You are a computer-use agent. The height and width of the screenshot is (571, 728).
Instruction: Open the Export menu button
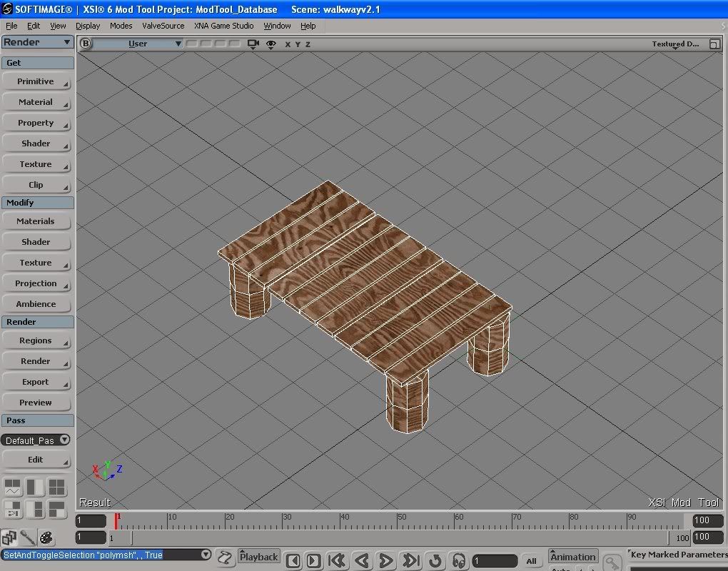click(36, 382)
